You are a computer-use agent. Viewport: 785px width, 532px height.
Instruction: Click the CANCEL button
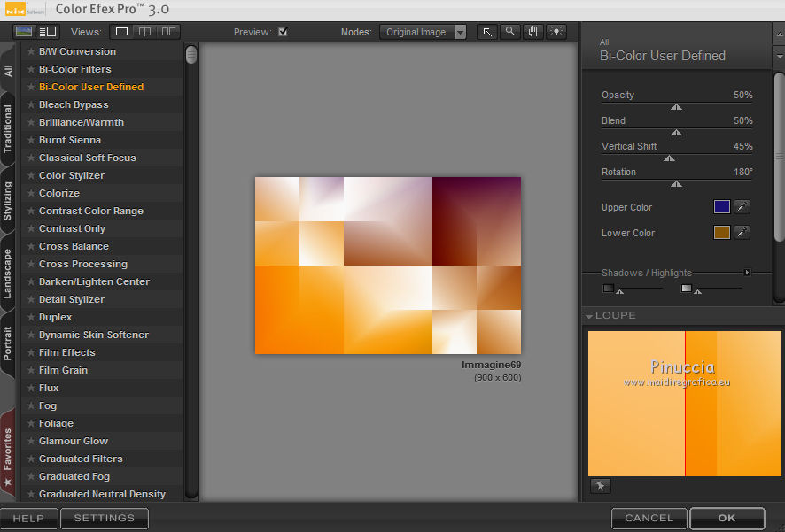tap(649, 519)
